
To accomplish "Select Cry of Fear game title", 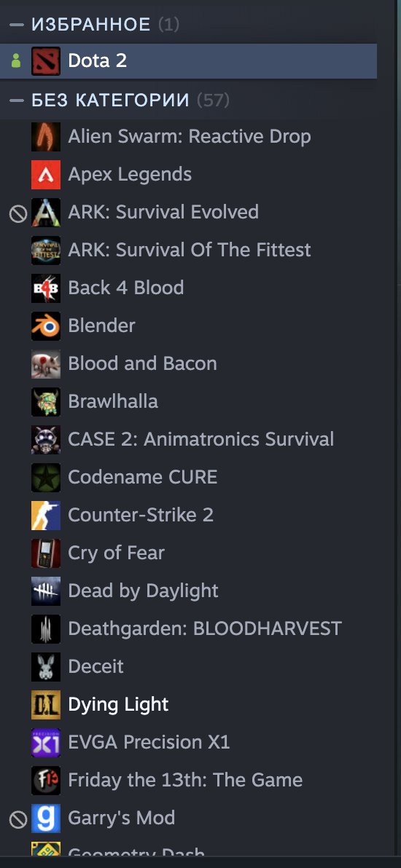I will coord(116,553).
